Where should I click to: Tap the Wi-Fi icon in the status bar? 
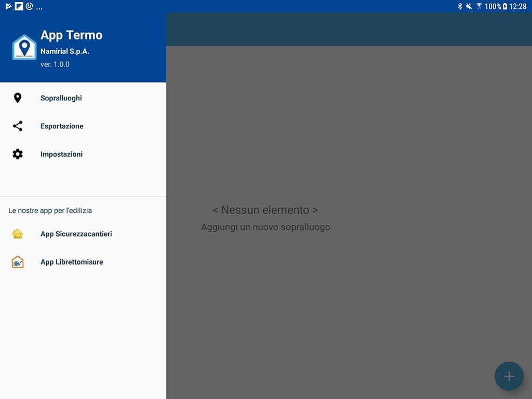coord(478,6)
